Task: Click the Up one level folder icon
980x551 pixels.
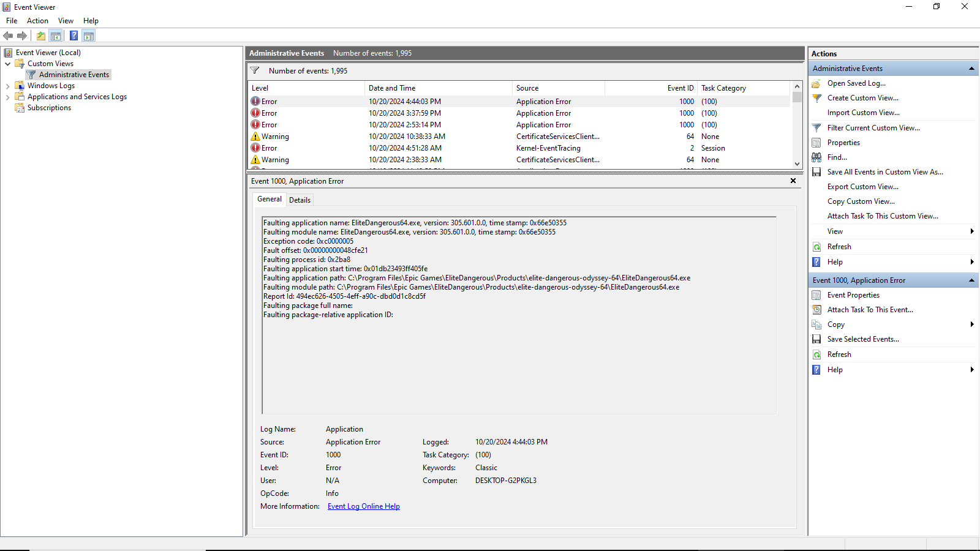Action: click(41, 36)
